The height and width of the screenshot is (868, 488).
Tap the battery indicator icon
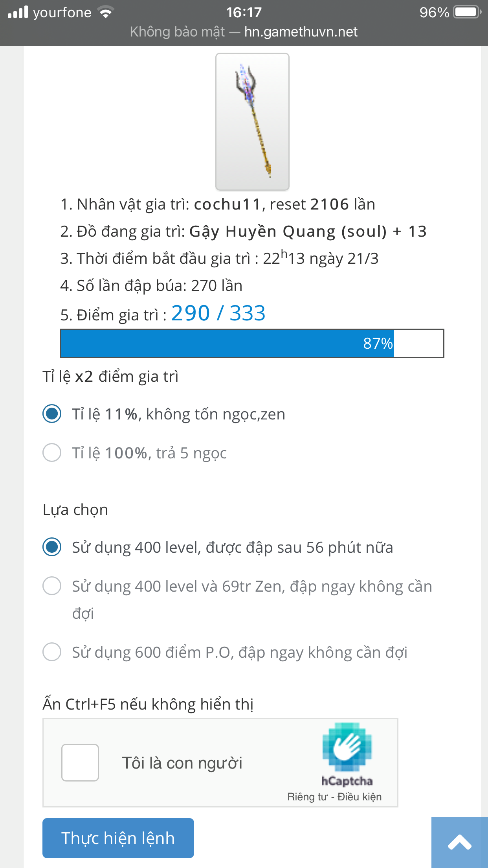(467, 13)
